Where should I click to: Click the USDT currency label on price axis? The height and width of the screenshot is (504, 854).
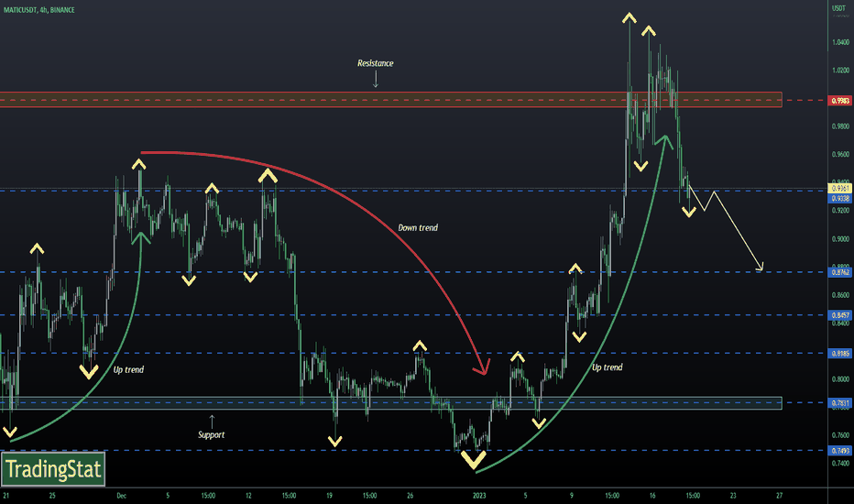point(838,8)
